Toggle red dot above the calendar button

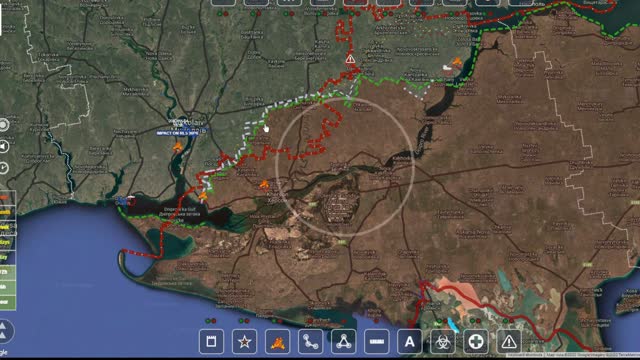214,321
